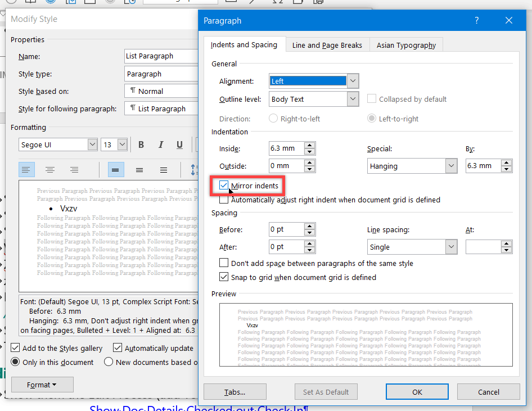532x411 pixels.
Task: Switch to Line and Page Breaks tab
Action: point(327,45)
